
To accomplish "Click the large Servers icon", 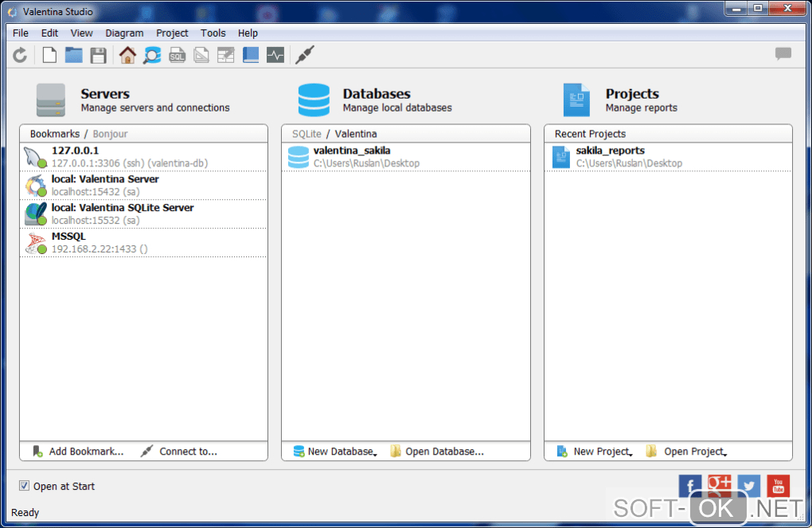I will click(51, 100).
